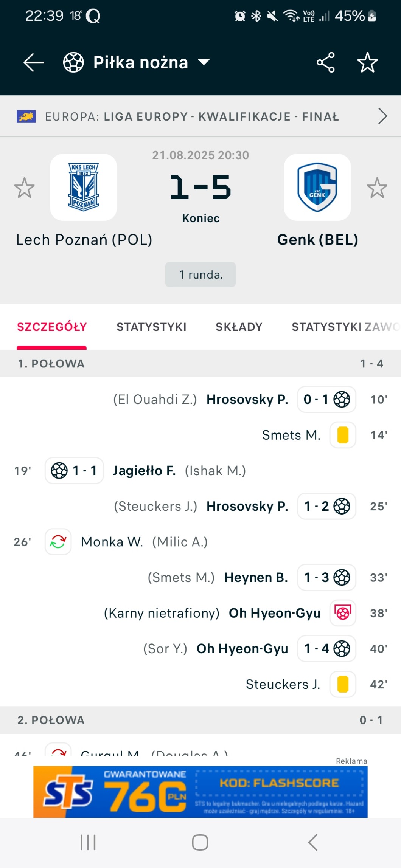The height and width of the screenshot is (868, 401).
Task: Open the Genk team crest
Action: point(317,188)
